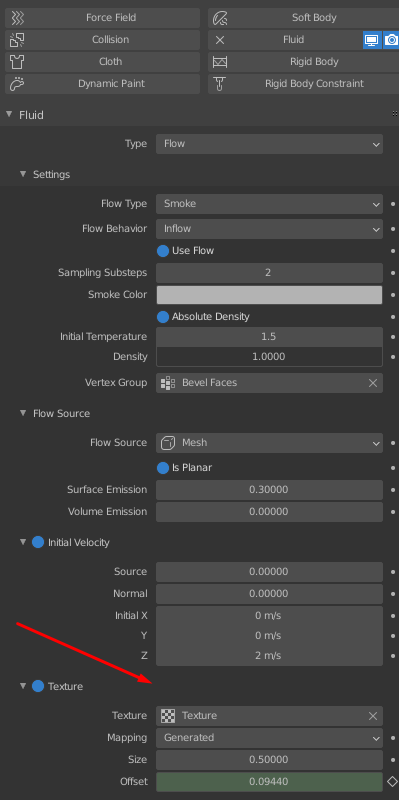
Task: Click the velocity Source field
Action: click(269, 572)
